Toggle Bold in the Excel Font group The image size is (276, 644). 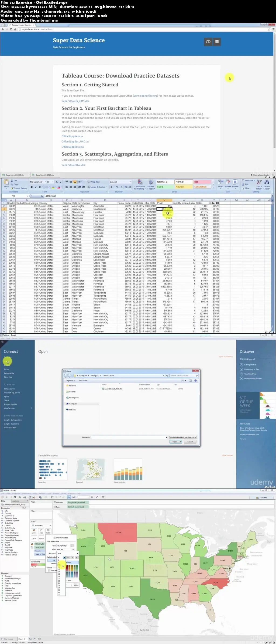click(x=32, y=187)
